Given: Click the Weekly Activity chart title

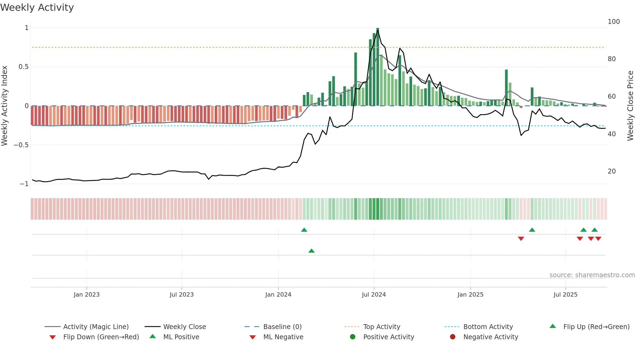Looking at the screenshot, I should tap(37, 8).
